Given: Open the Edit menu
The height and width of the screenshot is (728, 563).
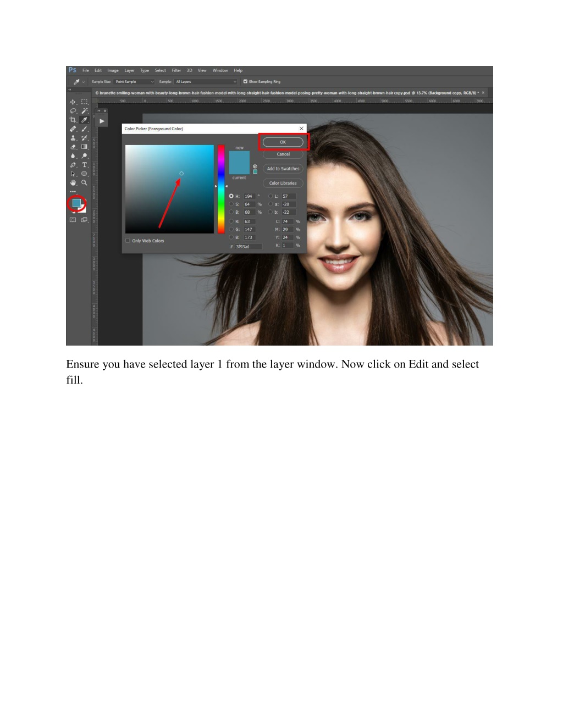Looking at the screenshot, I should (x=98, y=70).
